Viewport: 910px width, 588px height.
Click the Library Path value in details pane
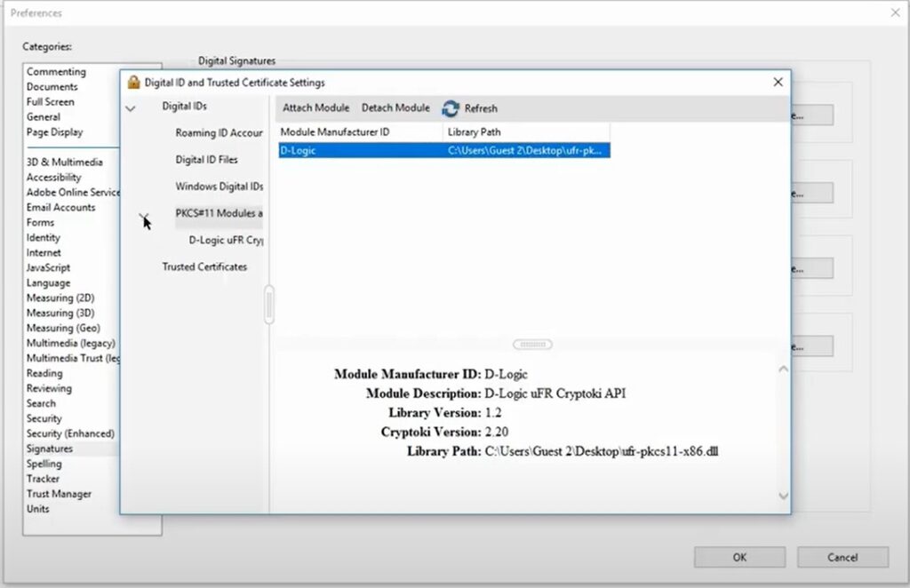[602, 451]
